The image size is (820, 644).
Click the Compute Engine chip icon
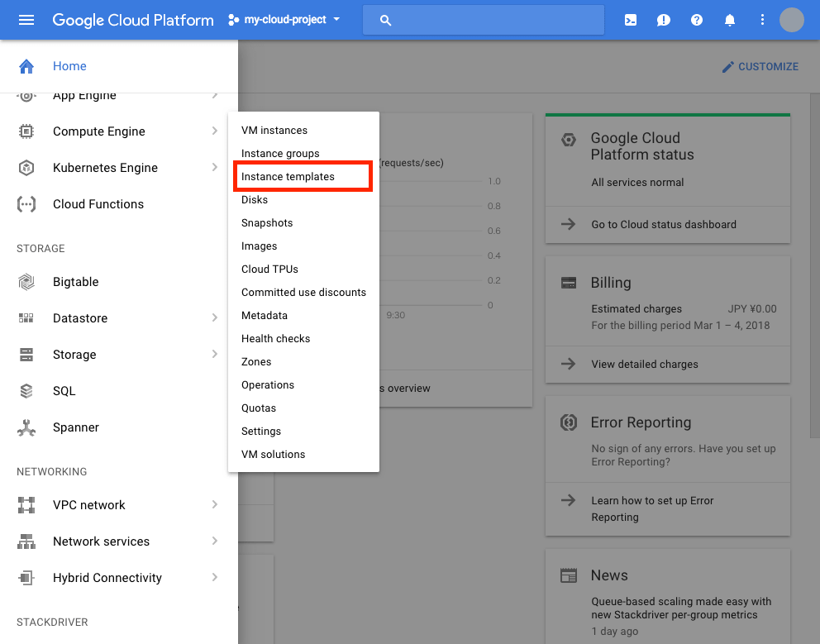[x=26, y=131]
